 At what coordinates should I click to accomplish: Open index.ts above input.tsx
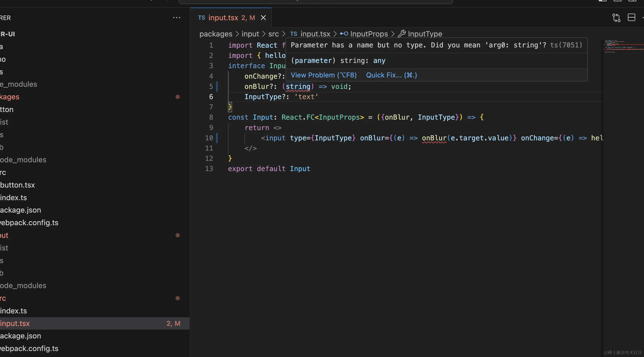pos(14,311)
